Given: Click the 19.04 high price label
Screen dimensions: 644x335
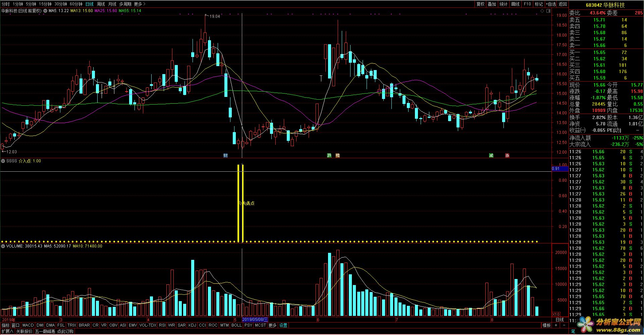Looking at the screenshot, I should (215, 16).
